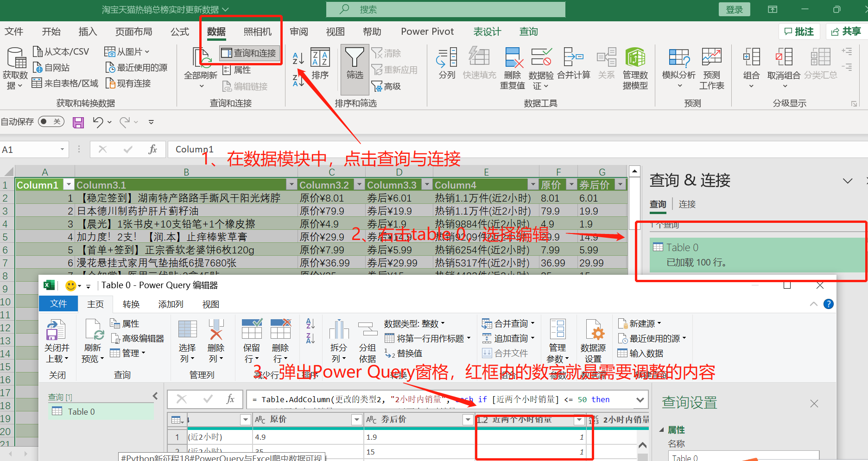Click the 分列 text-to-columns icon
868x461 pixels.
(447, 63)
